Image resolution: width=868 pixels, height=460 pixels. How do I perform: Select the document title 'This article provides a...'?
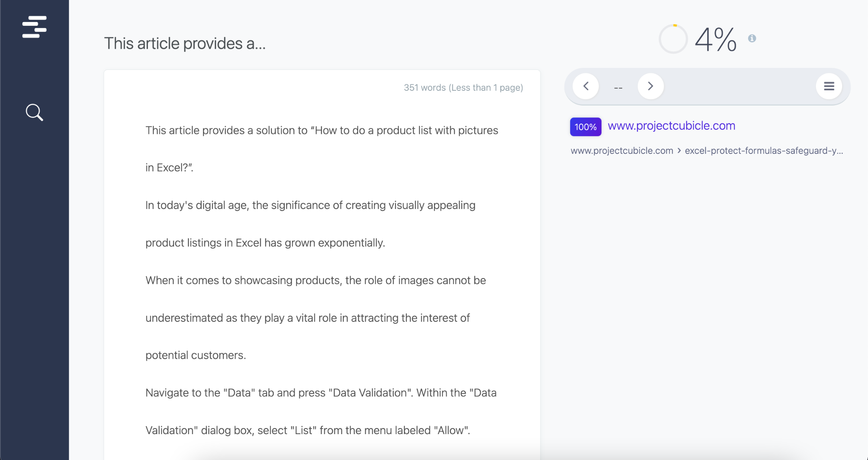tap(185, 44)
